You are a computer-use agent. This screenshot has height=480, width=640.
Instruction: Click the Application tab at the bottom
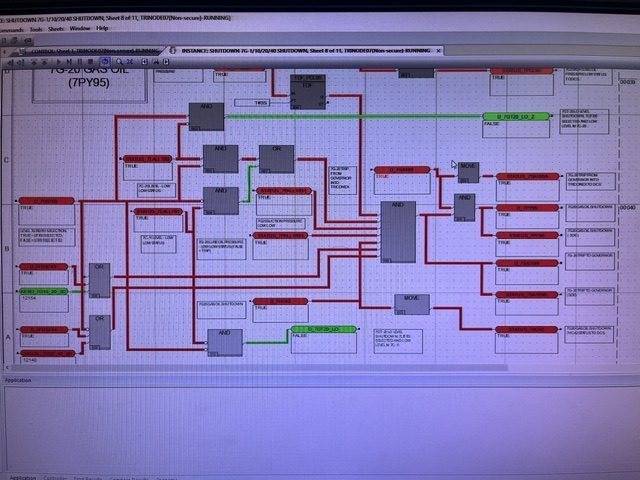(23, 477)
